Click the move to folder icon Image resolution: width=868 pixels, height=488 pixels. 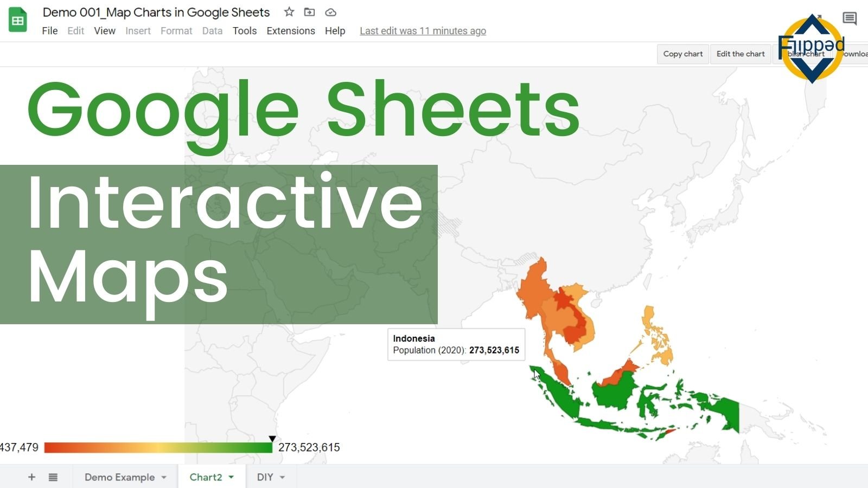coord(309,12)
